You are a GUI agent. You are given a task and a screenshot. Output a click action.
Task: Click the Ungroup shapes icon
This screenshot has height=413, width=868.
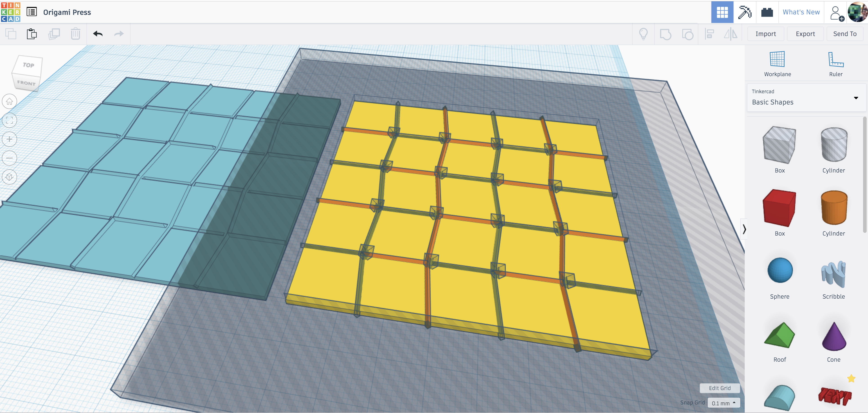pos(687,34)
